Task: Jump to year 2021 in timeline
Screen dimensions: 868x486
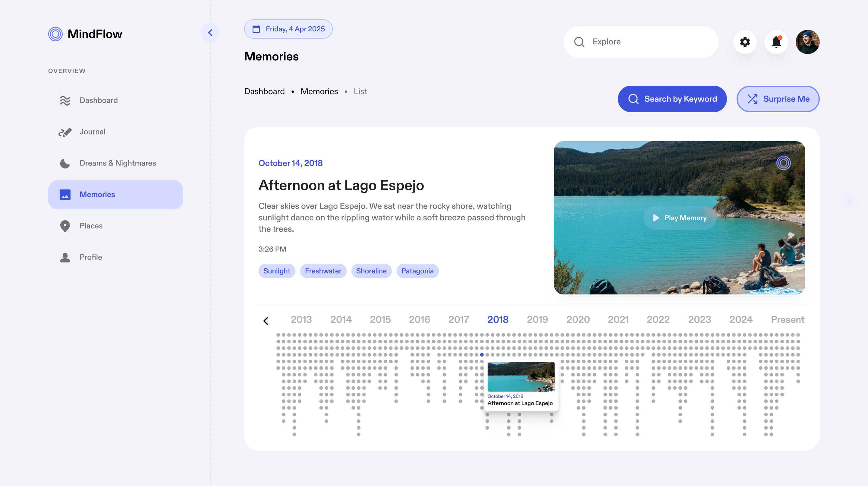Action: (x=618, y=319)
